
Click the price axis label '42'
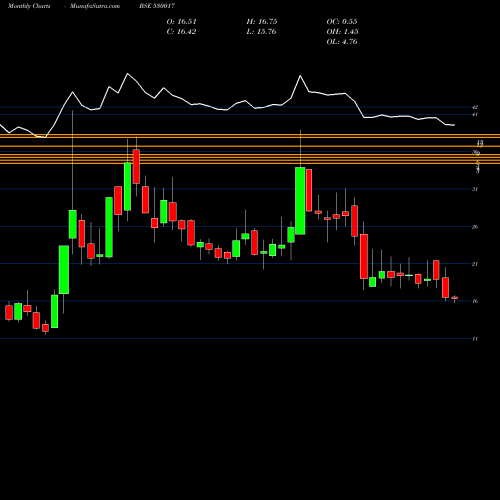point(475,107)
